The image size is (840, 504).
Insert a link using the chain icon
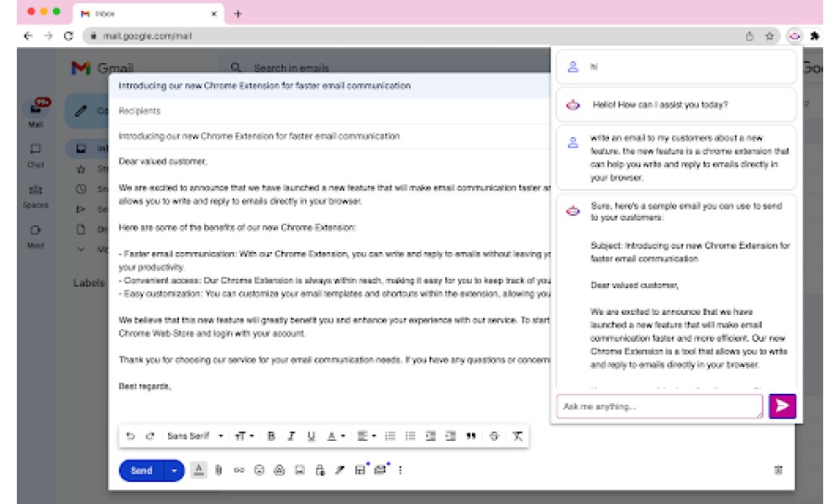[239, 470]
